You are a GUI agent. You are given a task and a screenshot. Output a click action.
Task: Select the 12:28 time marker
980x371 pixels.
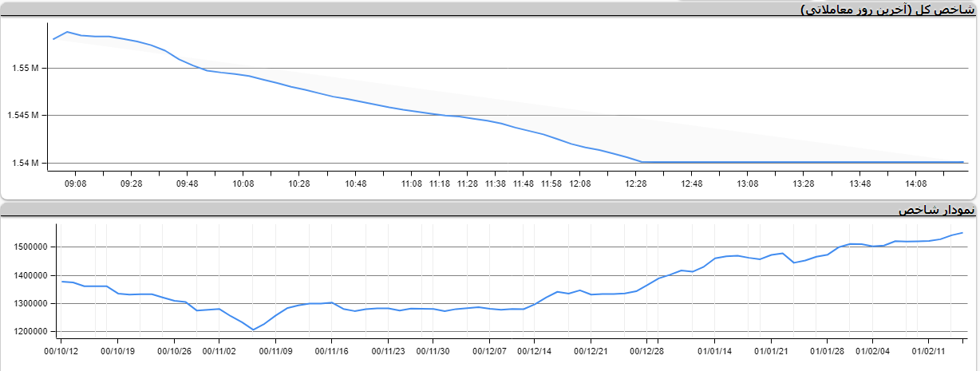tap(636, 184)
